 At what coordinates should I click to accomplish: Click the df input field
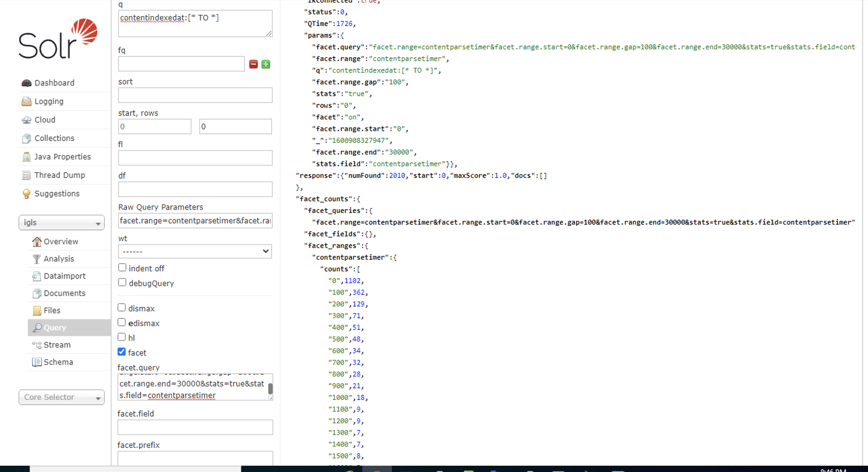(195, 190)
